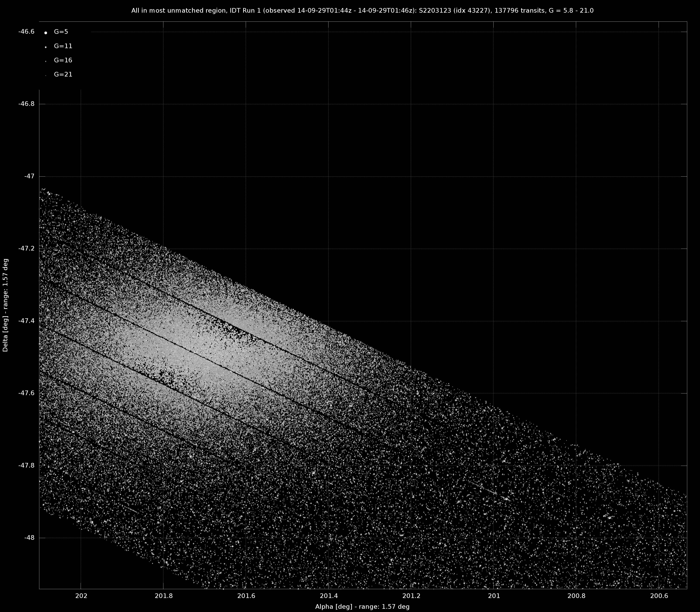Viewport: 700px width, 612px height.
Task: Click the 201.4 x-axis tick label
Action: (x=328, y=596)
